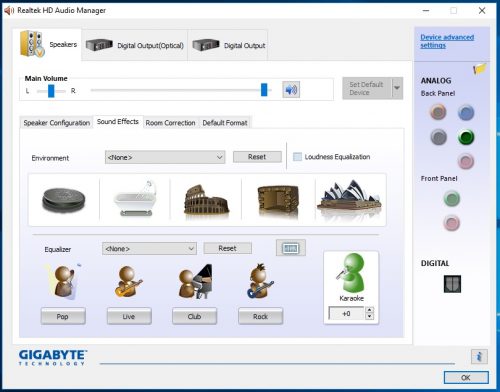Open the Digital Output device tab

pos(228,45)
